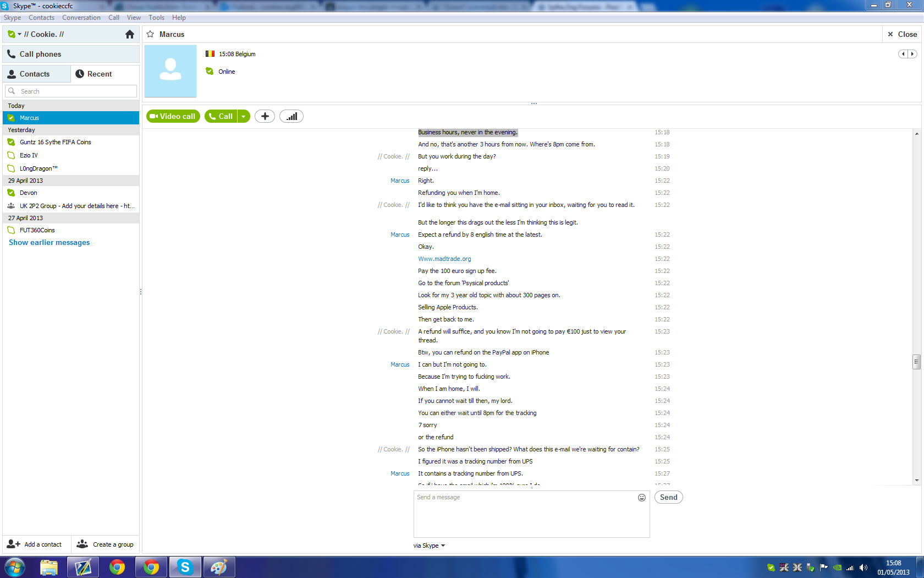Click Create a group button
The width and height of the screenshot is (924, 578).
[105, 544]
